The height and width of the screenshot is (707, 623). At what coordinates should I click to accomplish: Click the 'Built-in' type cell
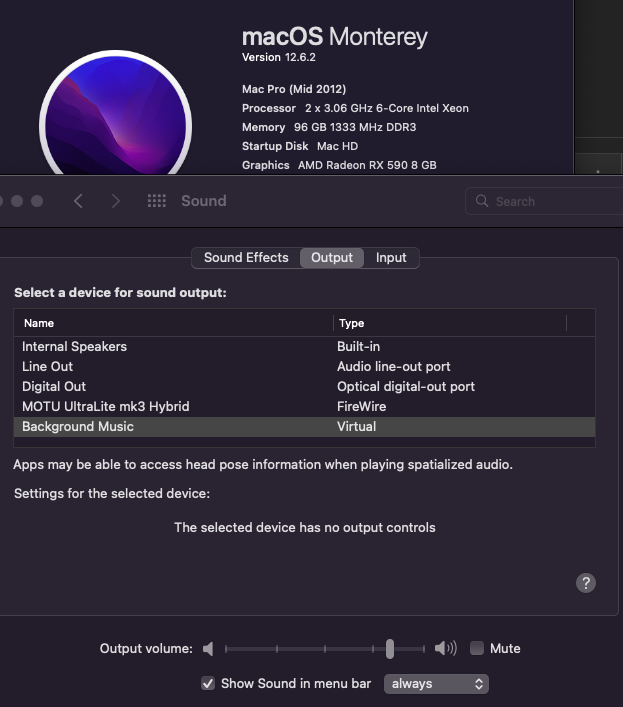[358, 346]
